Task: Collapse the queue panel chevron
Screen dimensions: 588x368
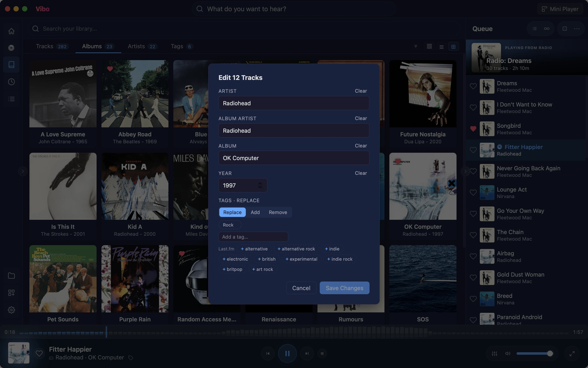Action: click(x=465, y=171)
